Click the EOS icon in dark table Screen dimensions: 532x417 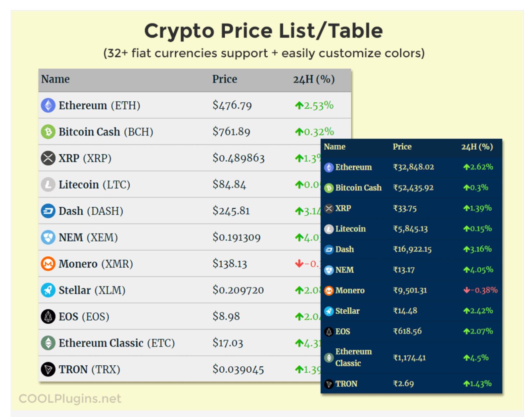pos(329,332)
